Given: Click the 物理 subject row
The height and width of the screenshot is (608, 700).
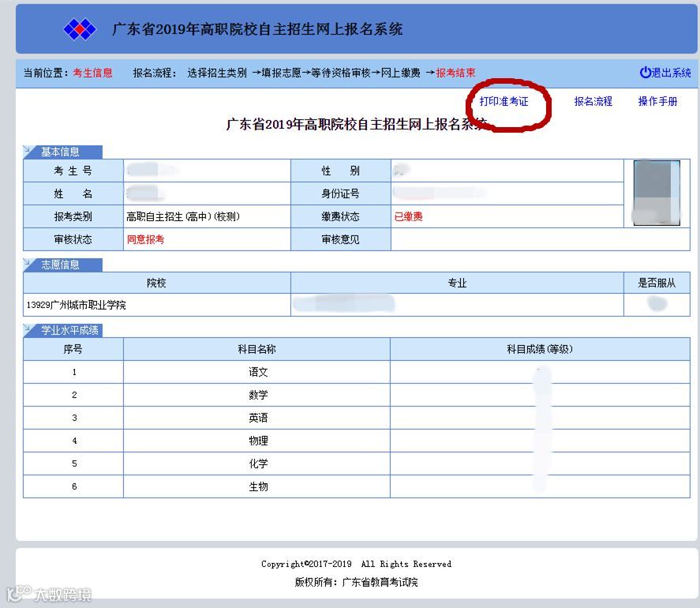Looking at the screenshot, I should [x=356, y=441].
